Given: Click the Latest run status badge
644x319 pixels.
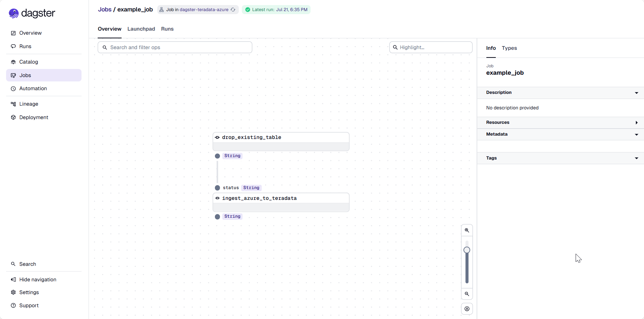Looking at the screenshot, I should coord(276,10).
